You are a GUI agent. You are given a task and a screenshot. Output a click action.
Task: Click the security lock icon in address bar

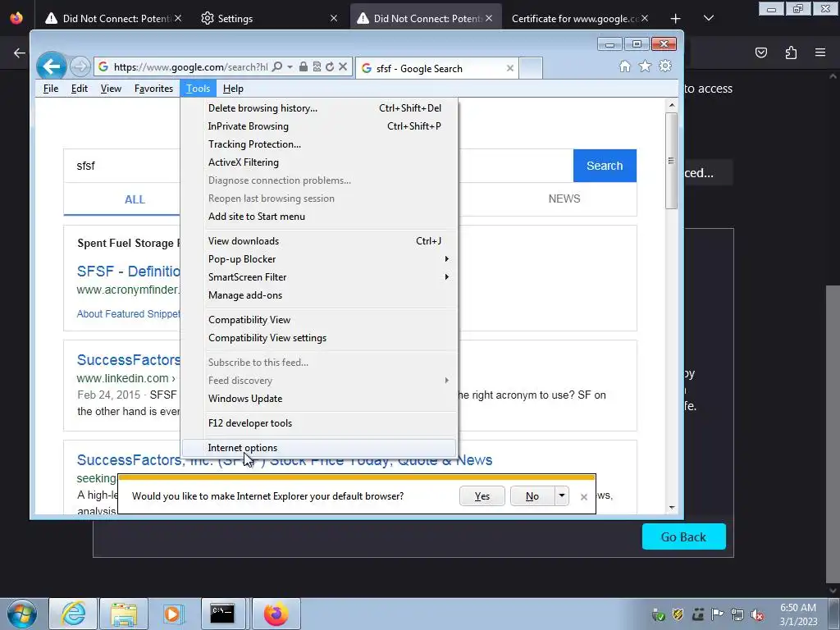point(304,67)
